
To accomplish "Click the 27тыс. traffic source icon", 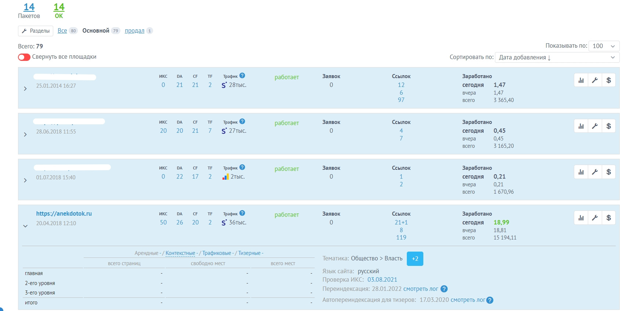I will [x=224, y=131].
